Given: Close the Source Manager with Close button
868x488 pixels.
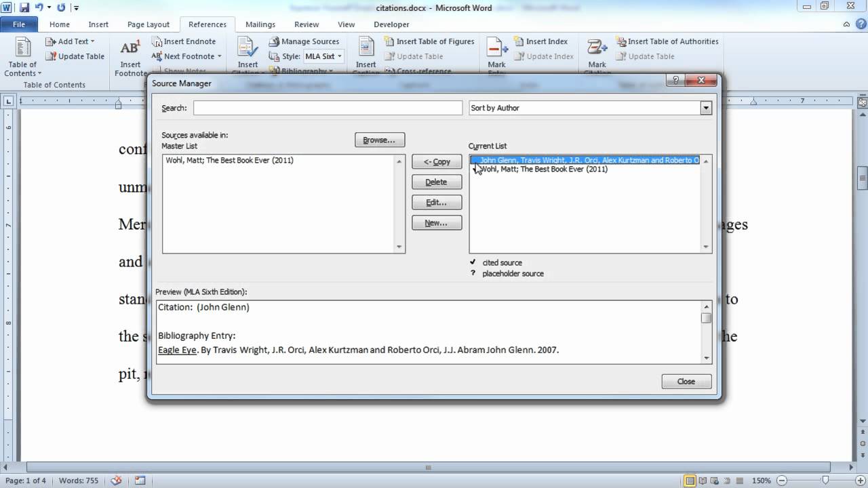Looking at the screenshot, I should (686, 381).
